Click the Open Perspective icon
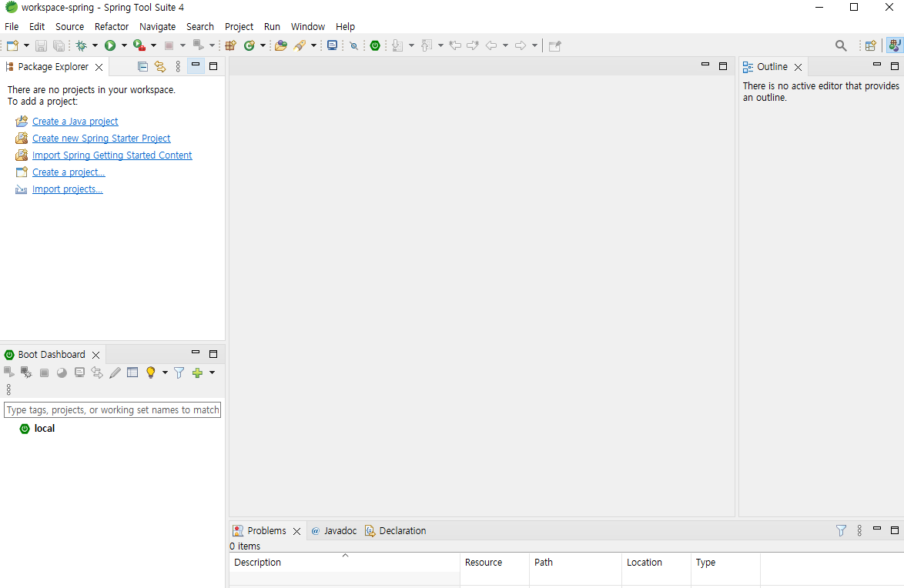Screen dimensions: 904x588 [x=871, y=45]
